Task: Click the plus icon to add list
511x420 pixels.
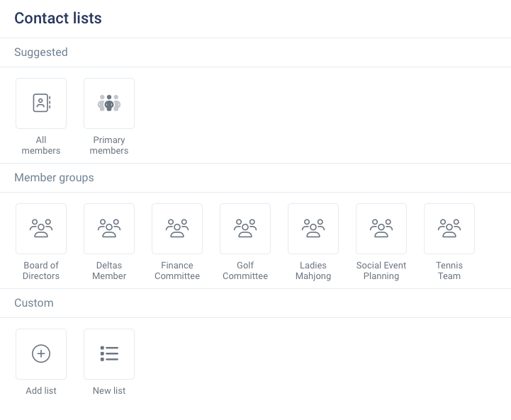Action: (41, 353)
